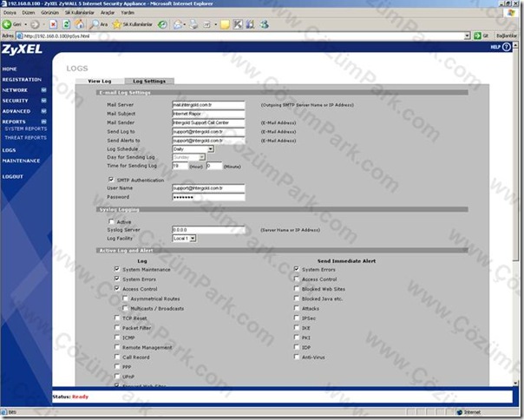Enable Anti-Virus alert checkbox
Image resolution: width=524 pixels, height=420 pixels.
297,357
